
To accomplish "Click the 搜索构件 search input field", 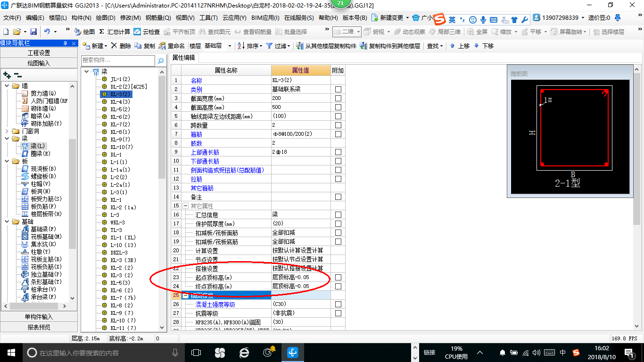I will (118, 60).
